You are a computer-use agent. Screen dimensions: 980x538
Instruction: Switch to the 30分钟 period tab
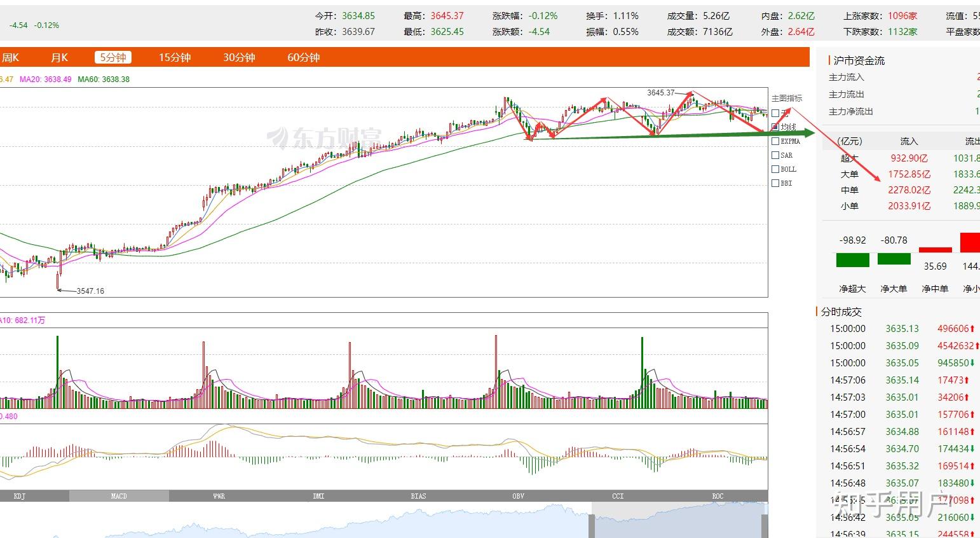(239, 58)
